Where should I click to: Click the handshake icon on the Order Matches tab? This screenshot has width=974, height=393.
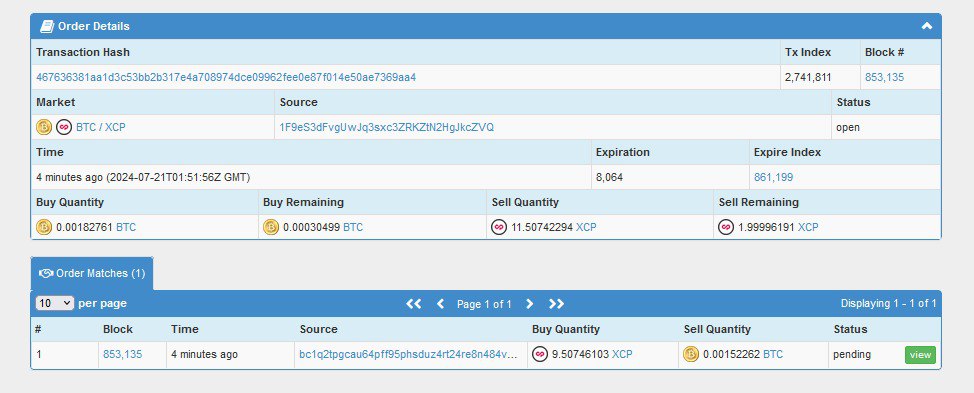coord(46,273)
